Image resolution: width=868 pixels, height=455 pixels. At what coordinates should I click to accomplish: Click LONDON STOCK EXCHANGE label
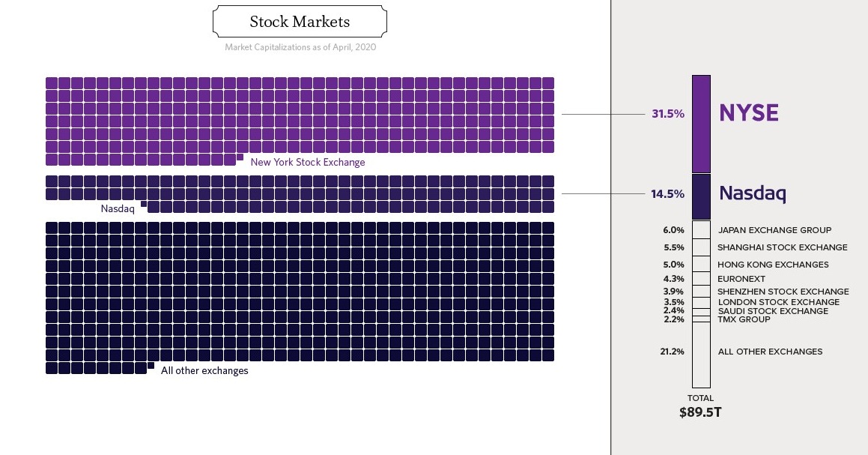[778, 302]
